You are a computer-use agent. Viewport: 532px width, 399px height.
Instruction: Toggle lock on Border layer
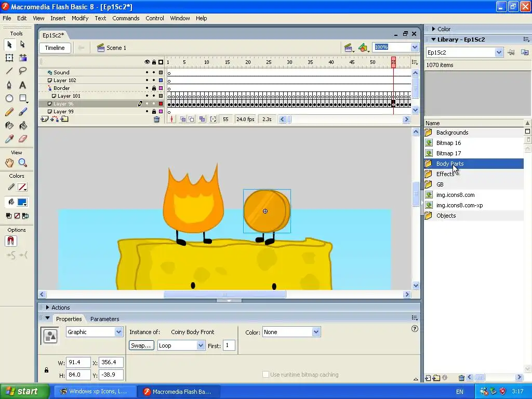point(154,88)
